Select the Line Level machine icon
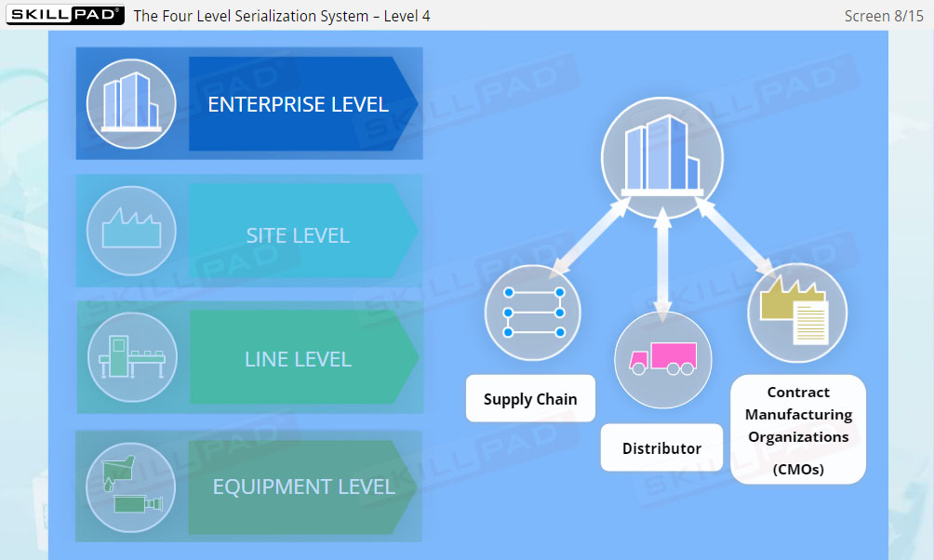This screenshot has width=934, height=560. click(130, 357)
